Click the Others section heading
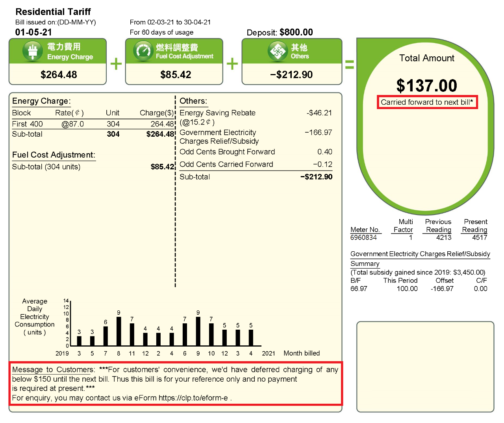 [193, 101]
